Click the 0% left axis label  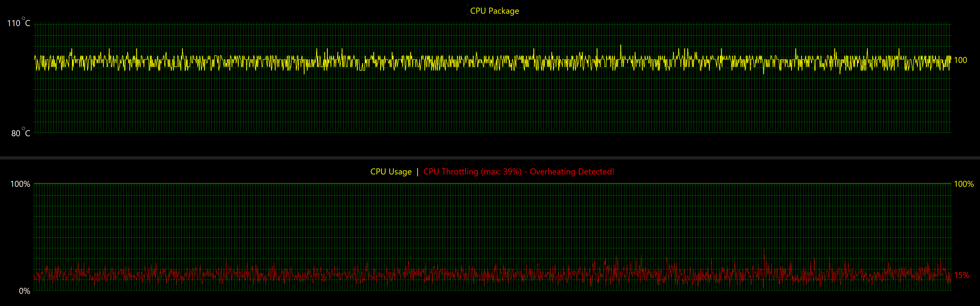[24, 291]
